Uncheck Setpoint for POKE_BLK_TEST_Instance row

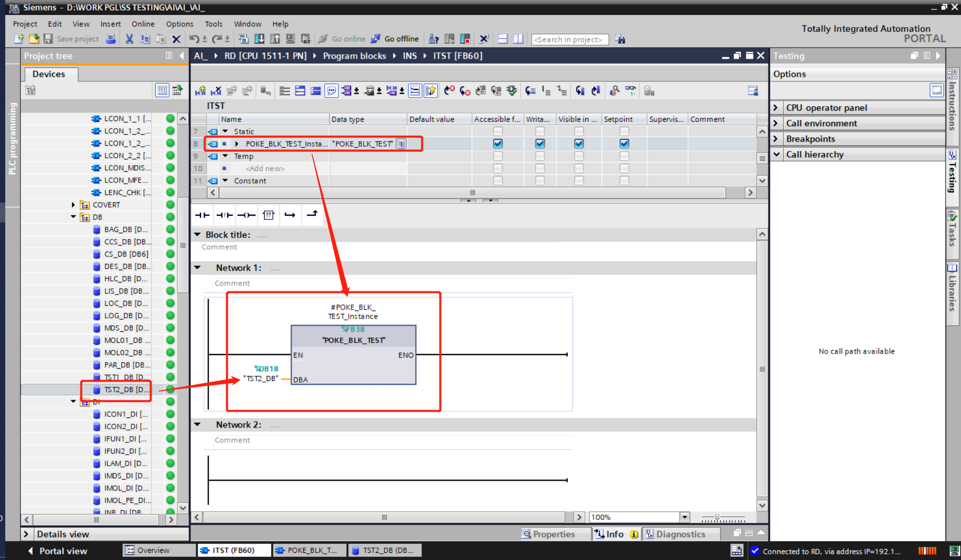click(x=624, y=144)
